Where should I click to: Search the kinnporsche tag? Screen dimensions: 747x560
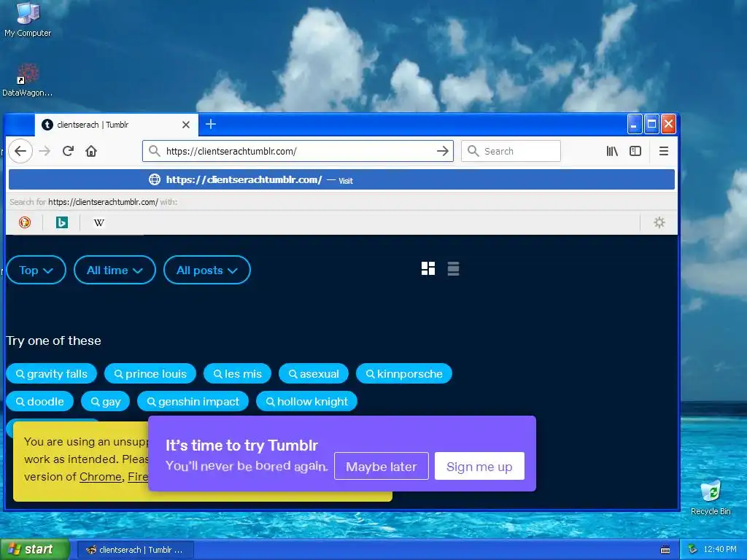pyautogui.click(x=404, y=374)
